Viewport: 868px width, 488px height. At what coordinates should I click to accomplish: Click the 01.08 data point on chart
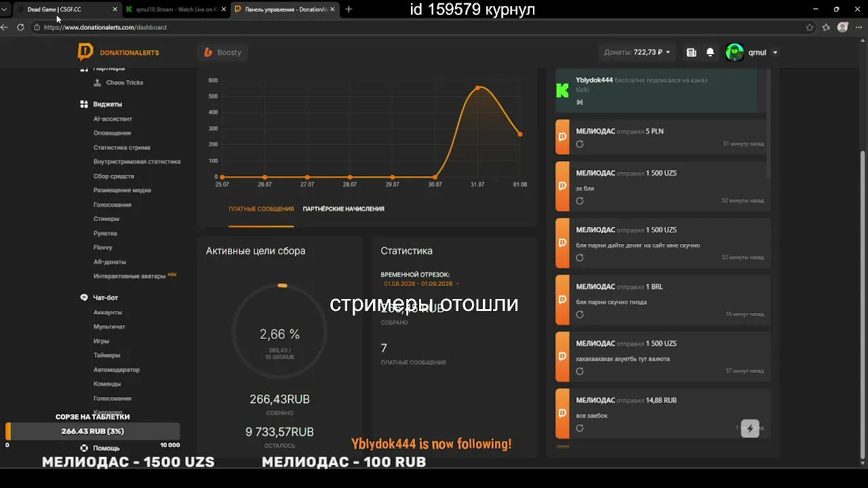pyautogui.click(x=520, y=134)
